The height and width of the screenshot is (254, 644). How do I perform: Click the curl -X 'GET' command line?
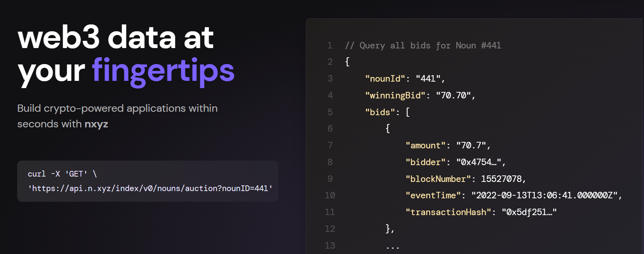pos(62,174)
